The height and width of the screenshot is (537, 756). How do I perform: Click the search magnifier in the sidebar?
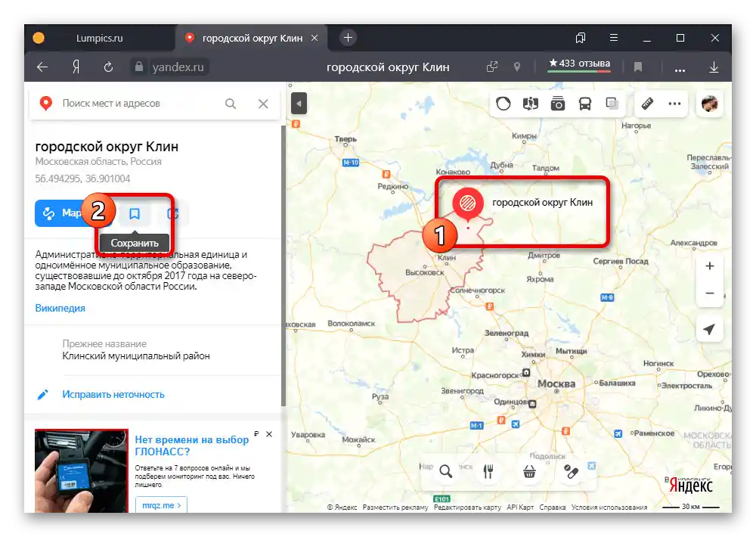click(231, 104)
